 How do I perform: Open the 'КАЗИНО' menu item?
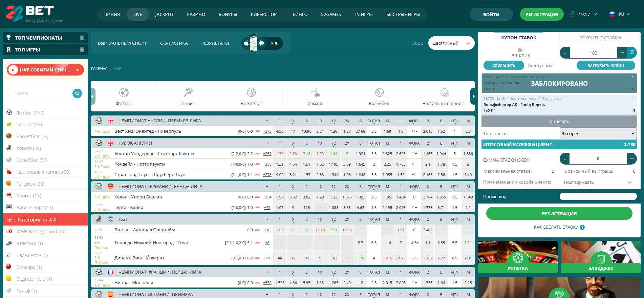(x=196, y=15)
